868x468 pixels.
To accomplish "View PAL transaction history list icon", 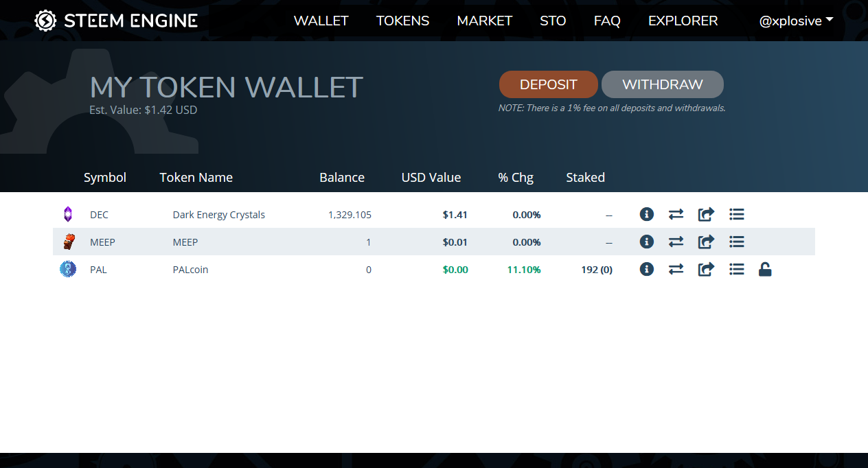I will [x=737, y=269].
